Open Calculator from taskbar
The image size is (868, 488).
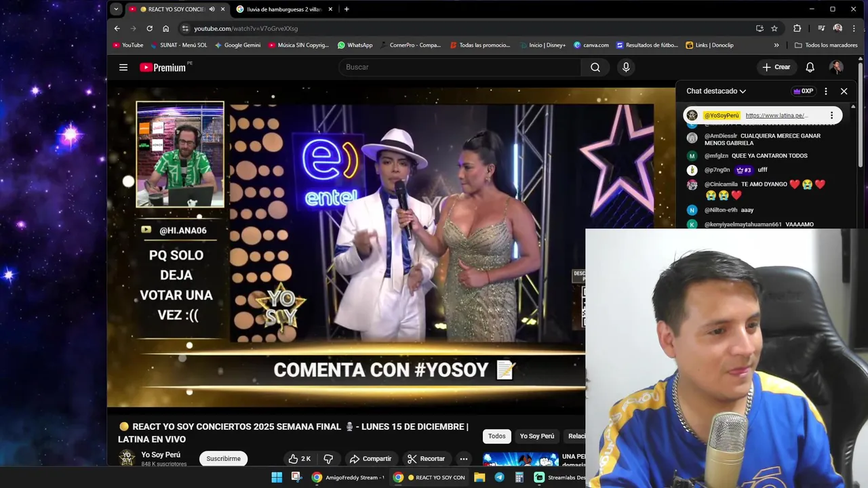tap(519, 477)
